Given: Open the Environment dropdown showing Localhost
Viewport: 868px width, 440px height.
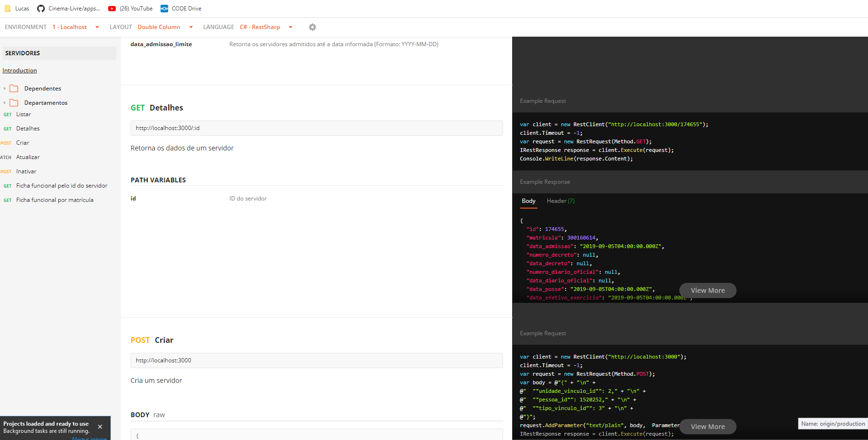Looking at the screenshot, I should (76, 27).
